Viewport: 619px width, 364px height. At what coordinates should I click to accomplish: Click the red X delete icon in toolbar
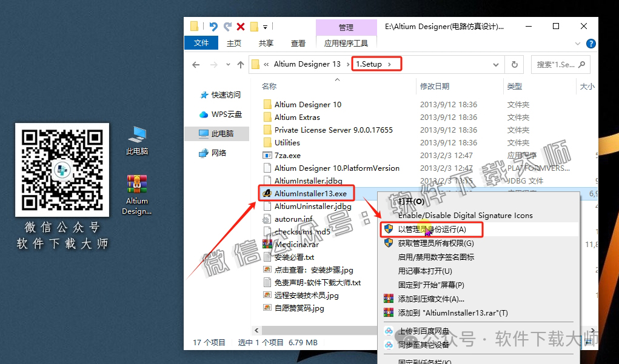[x=240, y=27]
